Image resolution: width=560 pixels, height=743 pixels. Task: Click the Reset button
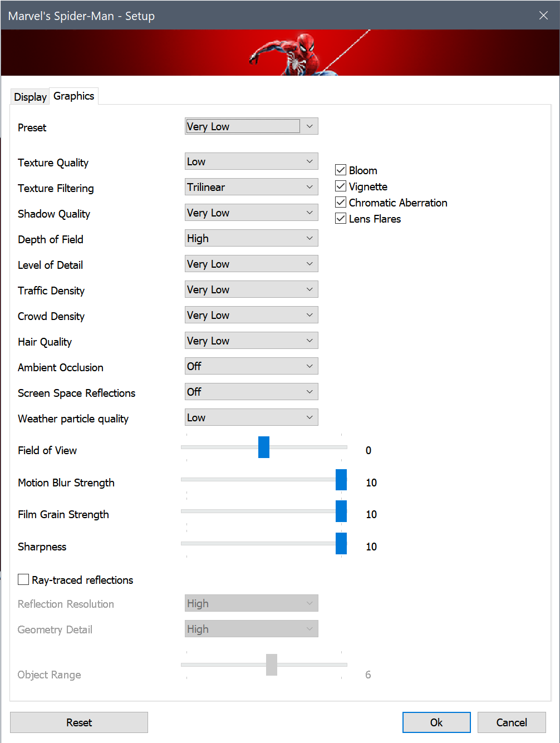[x=79, y=722]
